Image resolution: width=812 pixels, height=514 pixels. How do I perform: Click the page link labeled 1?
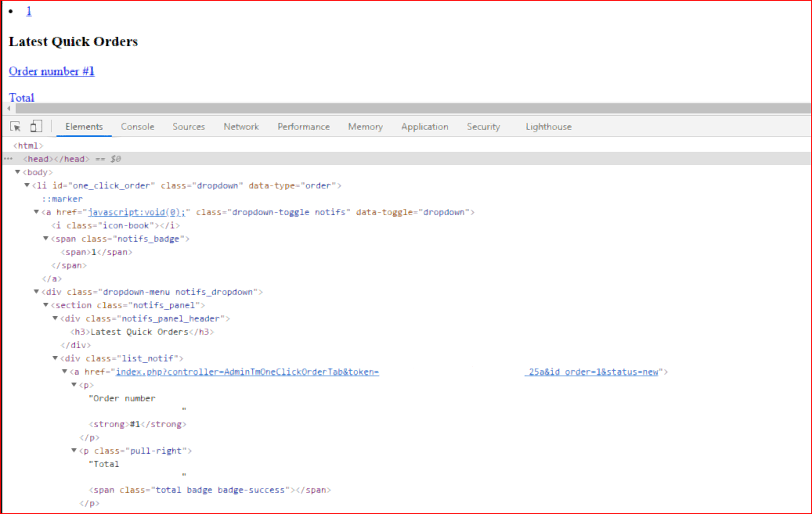[x=29, y=11]
